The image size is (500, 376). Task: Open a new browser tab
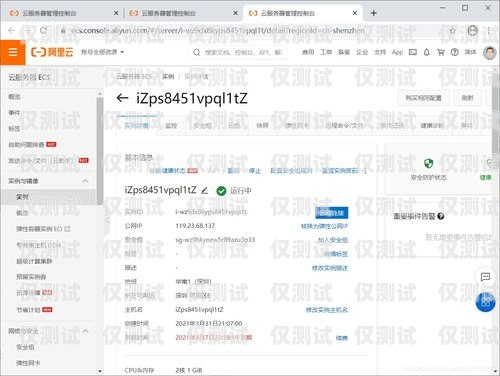pyautogui.click(x=374, y=13)
